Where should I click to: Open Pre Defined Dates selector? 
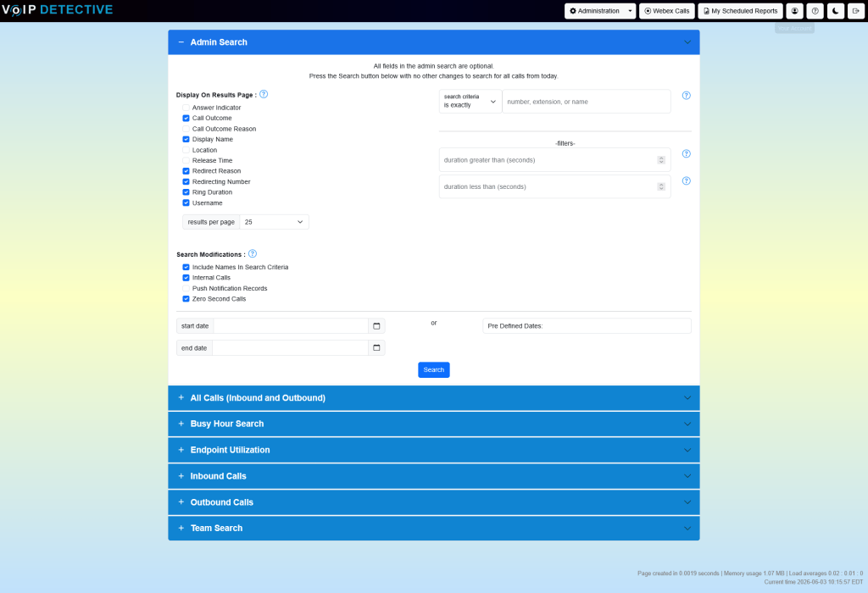coord(587,326)
